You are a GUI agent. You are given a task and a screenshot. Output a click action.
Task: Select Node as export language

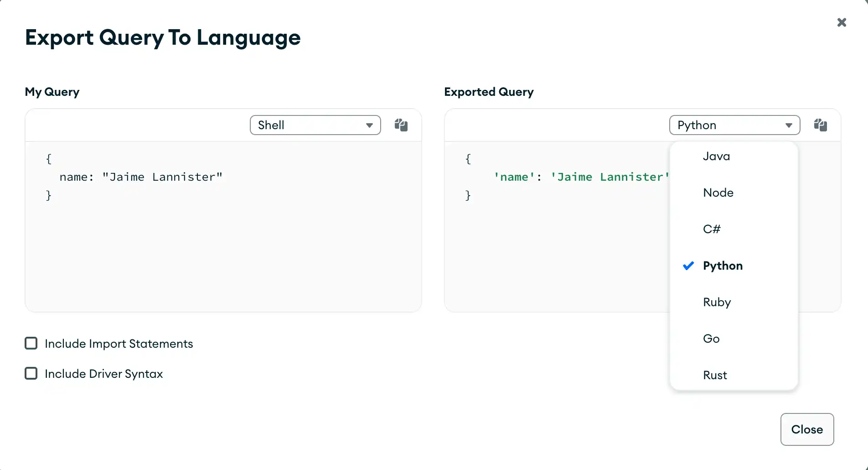718,192
